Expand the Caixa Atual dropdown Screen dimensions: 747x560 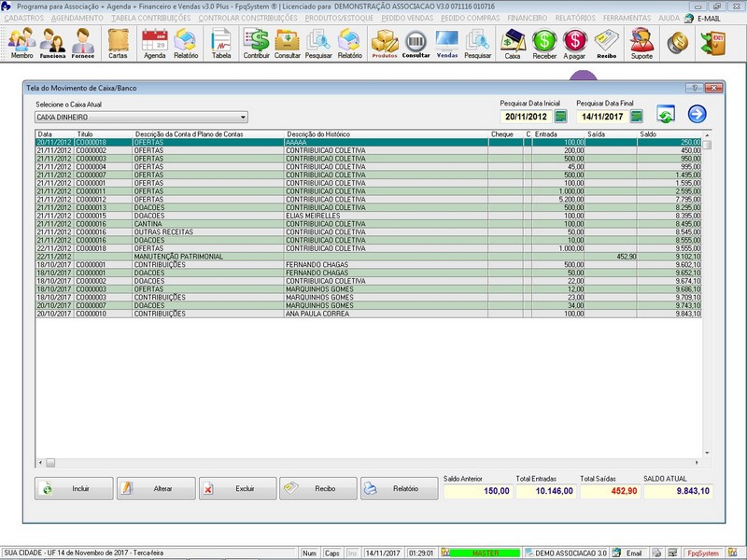243,118
